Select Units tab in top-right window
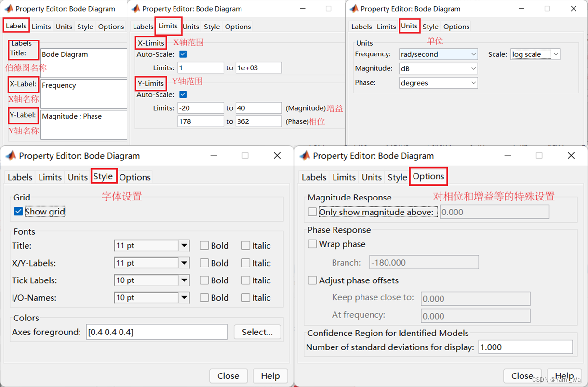The width and height of the screenshot is (588, 387). 409,26
